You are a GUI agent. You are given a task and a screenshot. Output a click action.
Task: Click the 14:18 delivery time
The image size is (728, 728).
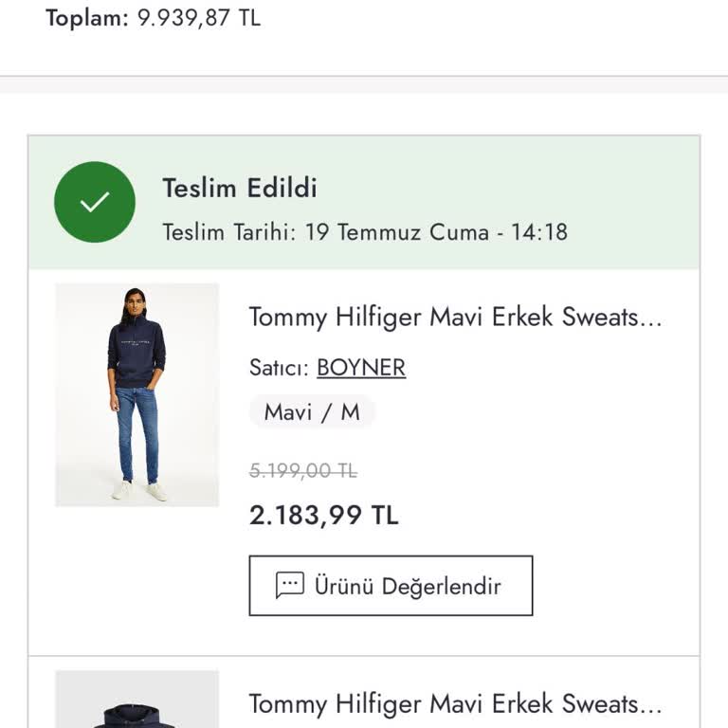tap(538, 231)
